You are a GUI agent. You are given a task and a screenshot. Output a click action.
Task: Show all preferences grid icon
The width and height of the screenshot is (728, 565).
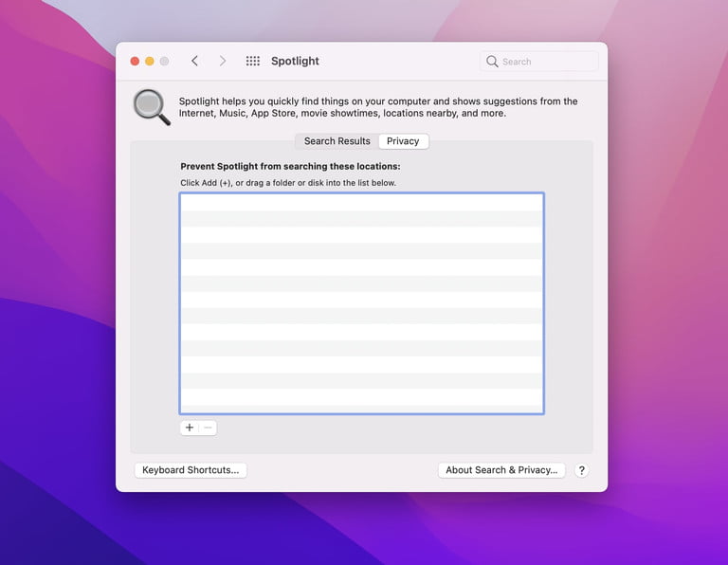252,61
